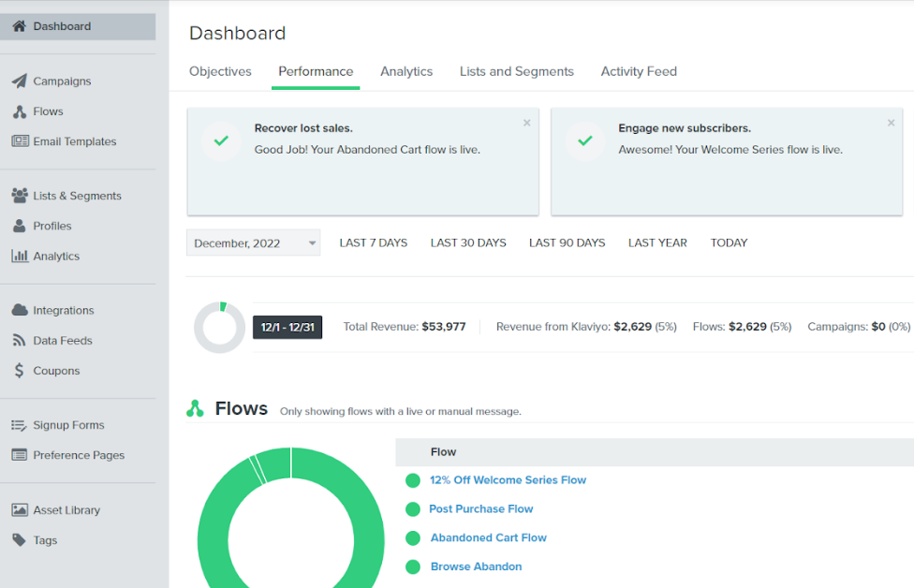Dismiss the Engage new subscribers card
The height and width of the screenshot is (588, 914).
tap(891, 123)
